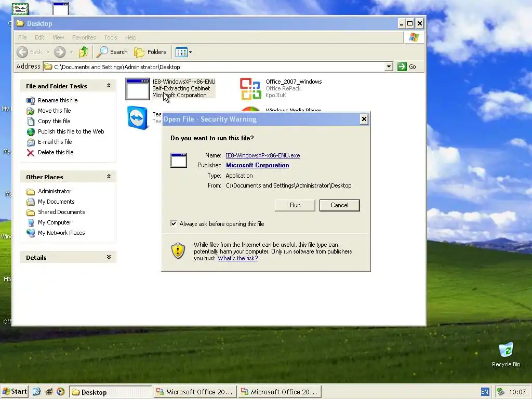
Task: Select the IE8-WindowsXP-x86-ENU file icon
Action: click(x=137, y=89)
